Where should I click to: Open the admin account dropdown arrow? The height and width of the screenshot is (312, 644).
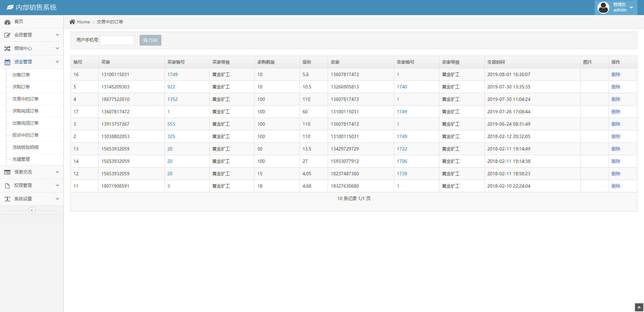[631, 8]
